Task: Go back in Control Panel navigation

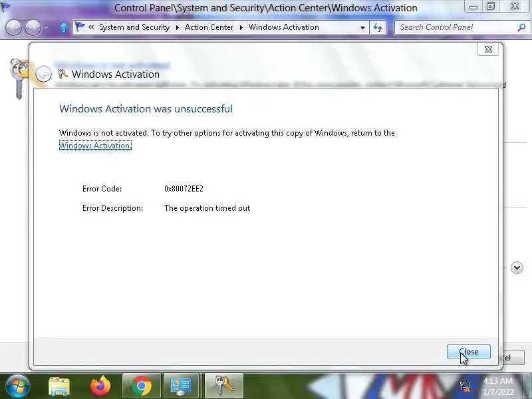Action: 13,27
